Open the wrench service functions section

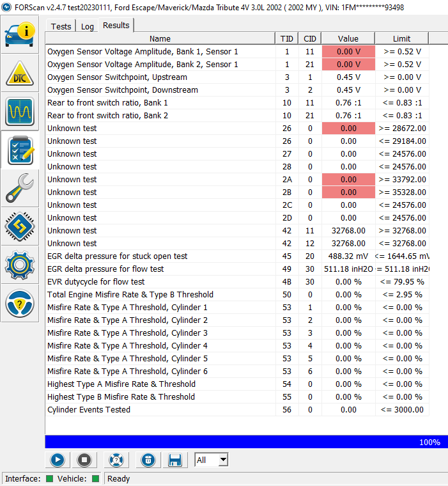click(20, 187)
